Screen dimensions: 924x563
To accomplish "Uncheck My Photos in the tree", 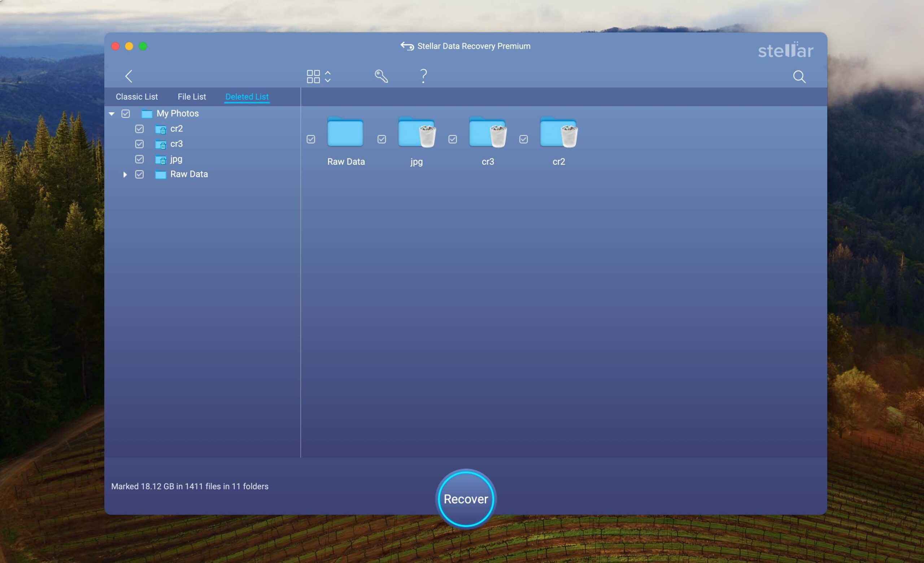I will point(126,114).
